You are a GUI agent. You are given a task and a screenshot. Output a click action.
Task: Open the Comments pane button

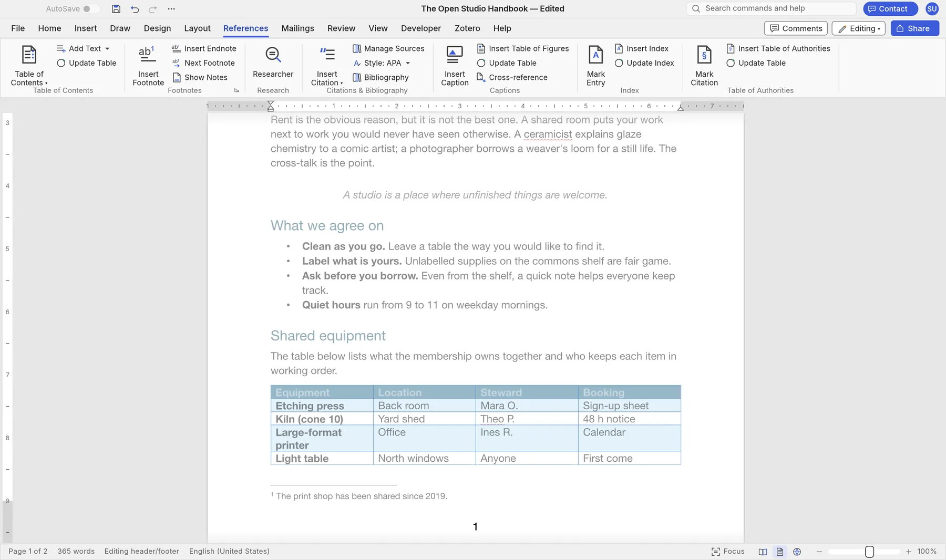pos(796,28)
